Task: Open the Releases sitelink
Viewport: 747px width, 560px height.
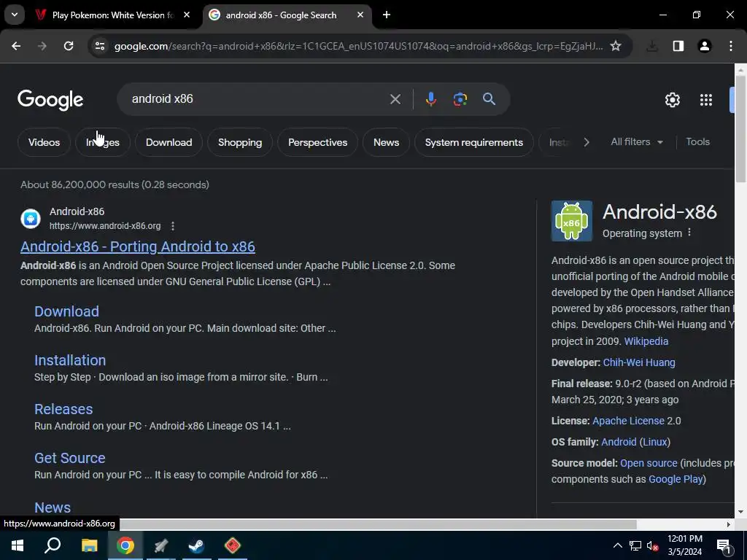Action: tap(63, 409)
